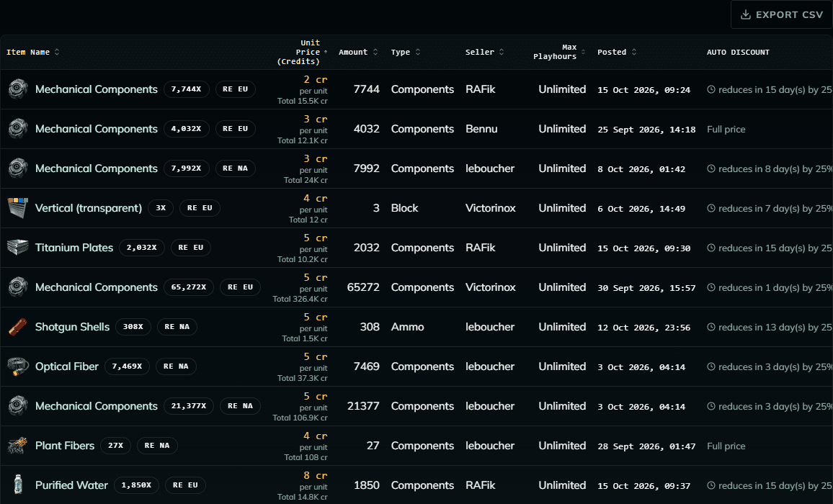Image resolution: width=833 pixels, height=504 pixels.
Task: Click clock icon in Shotgun Shells row
Action: pyautogui.click(x=710, y=327)
